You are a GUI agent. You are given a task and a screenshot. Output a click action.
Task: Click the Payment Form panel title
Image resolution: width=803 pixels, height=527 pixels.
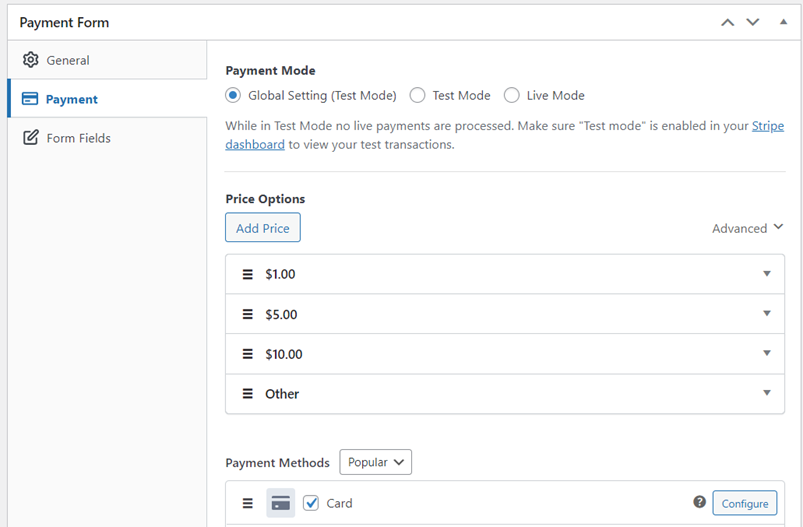(x=64, y=23)
